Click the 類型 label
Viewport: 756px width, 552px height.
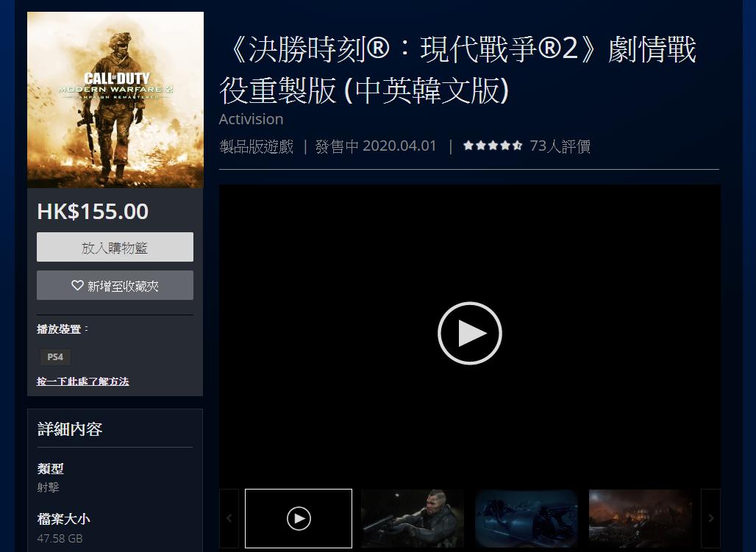click(x=50, y=469)
